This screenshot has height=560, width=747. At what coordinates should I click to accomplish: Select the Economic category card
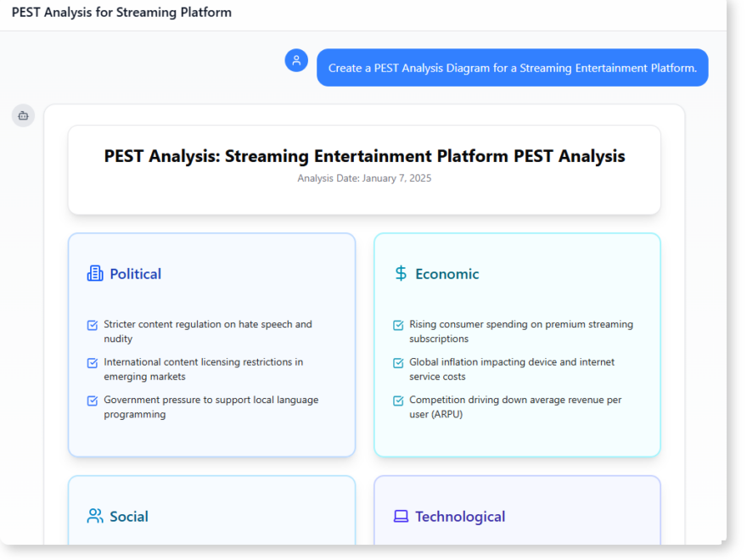(x=517, y=344)
